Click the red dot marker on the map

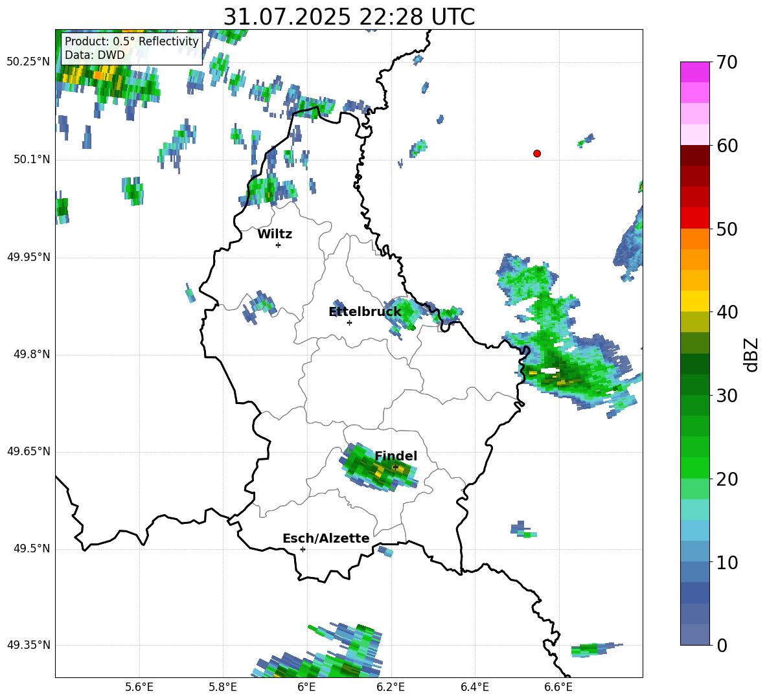point(537,153)
